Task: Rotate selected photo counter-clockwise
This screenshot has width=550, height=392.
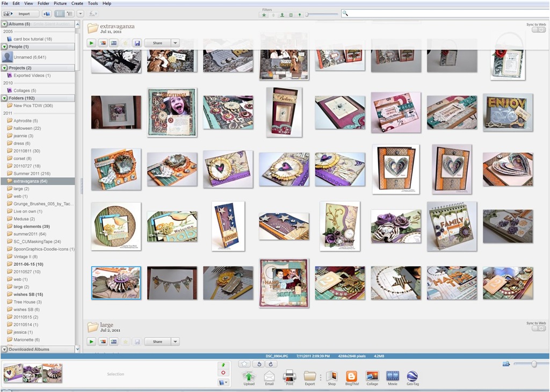Action: tap(259, 364)
